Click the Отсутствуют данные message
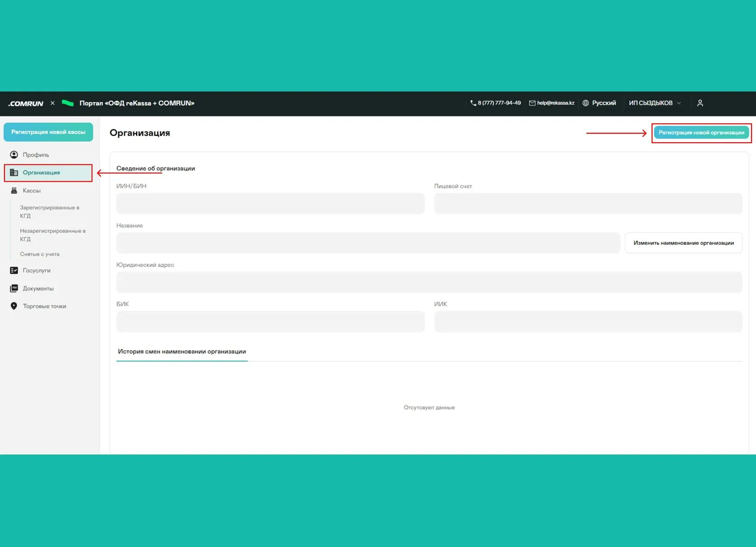 (429, 407)
